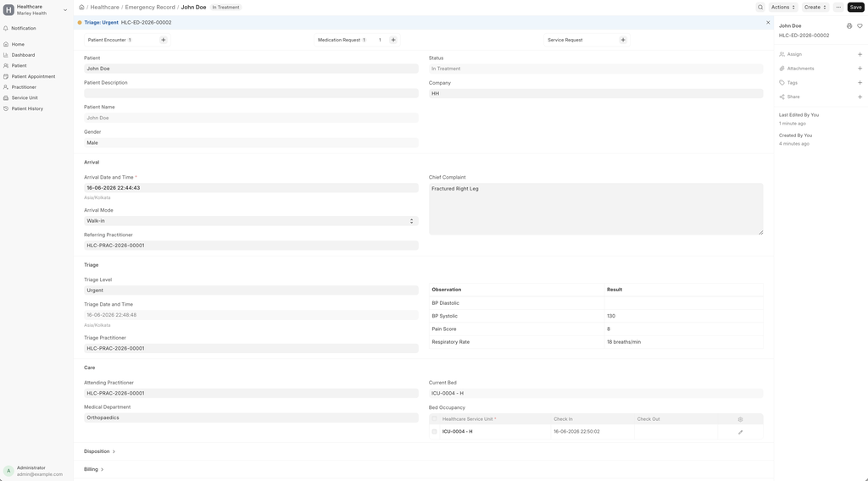The image size is (868, 481).
Task: Click the BP Diastolic observation row
Action: 596,303
